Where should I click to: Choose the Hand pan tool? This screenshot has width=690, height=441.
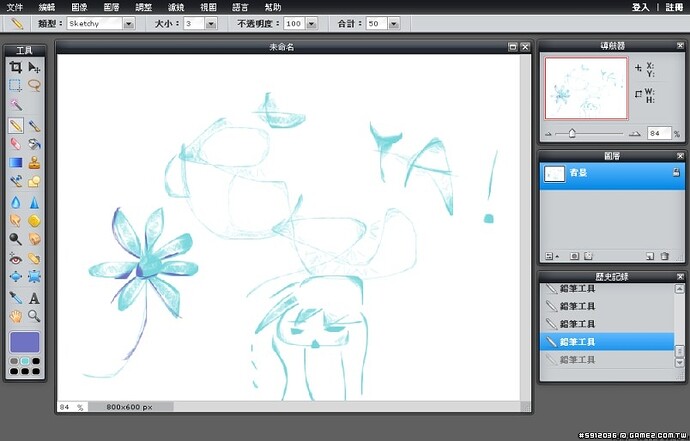pyautogui.click(x=15, y=316)
